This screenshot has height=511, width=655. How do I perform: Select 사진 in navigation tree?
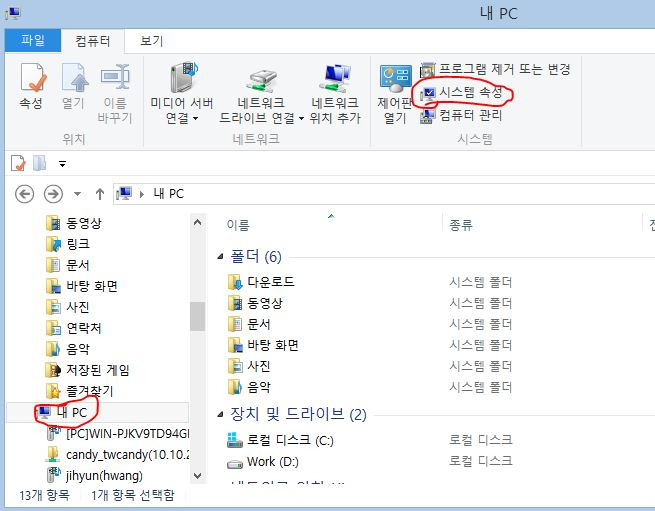tap(68, 308)
